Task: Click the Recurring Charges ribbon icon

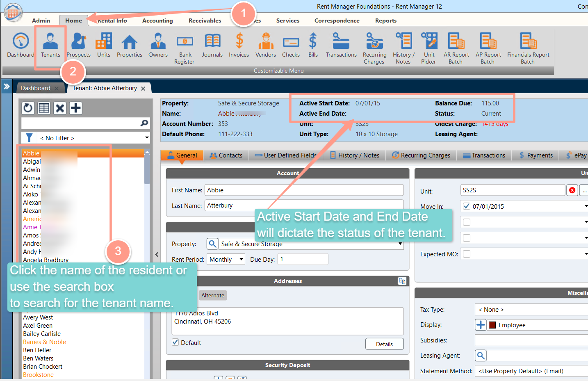Action: (x=374, y=49)
